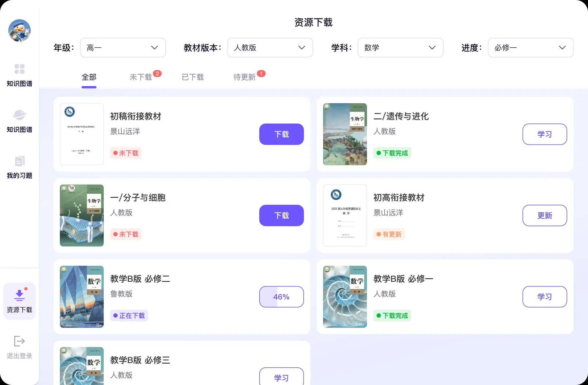Click the 初高衔接教材 title text
588x385 pixels.
[x=399, y=198]
